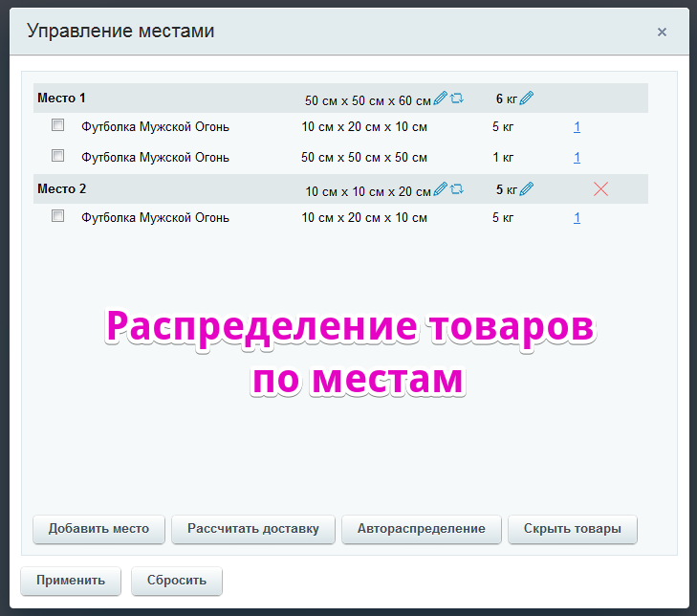
Task: Edit dimensions of Место 2 with pencil icon
Action: point(440,188)
